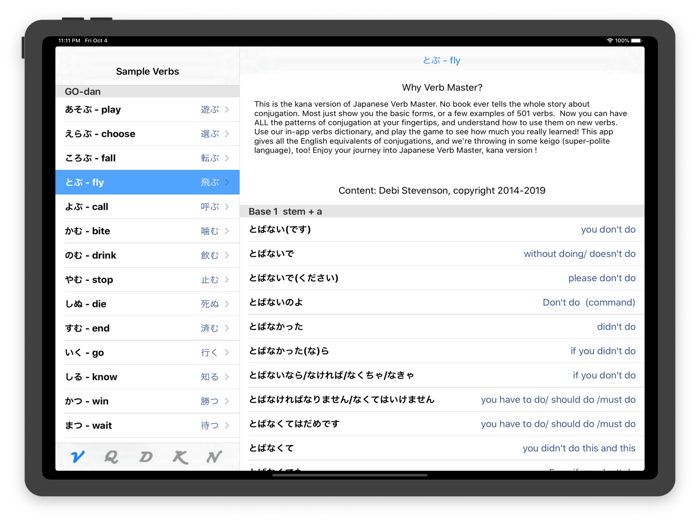Tap the とばない(です) conjugation row

442,229
